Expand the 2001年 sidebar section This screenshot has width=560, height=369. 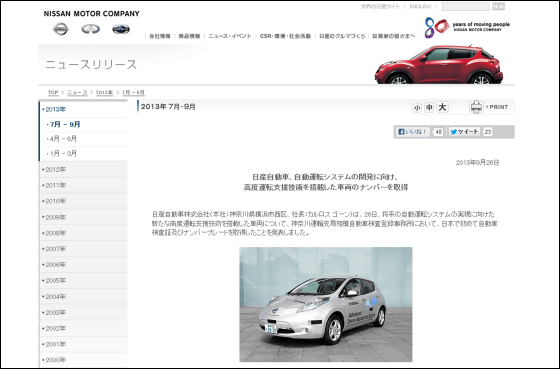(x=83, y=344)
